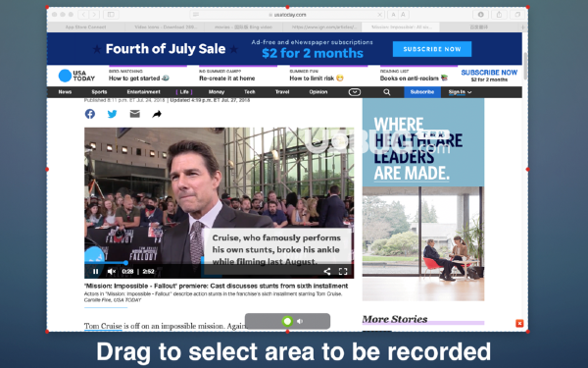The height and width of the screenshot is (368, 588).
Task: Go to USA TODAY home logo
Action: pyautogui.click(x=76, y=76)
